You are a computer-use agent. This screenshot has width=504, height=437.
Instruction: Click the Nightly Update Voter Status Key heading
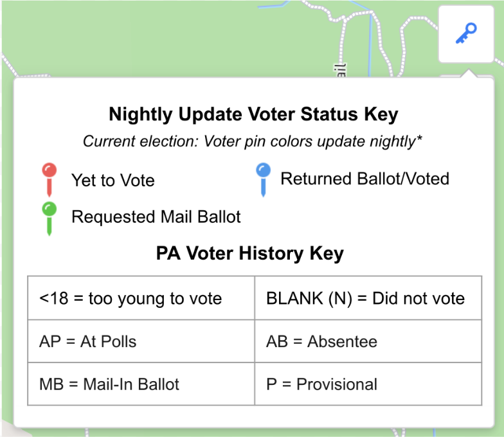click(253, 114)
